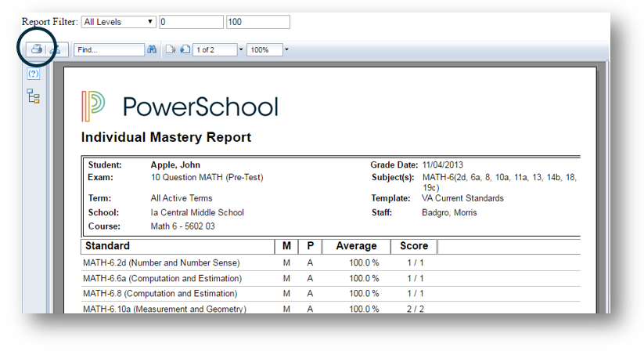
Task: Click the Report Filter: label
Action: [50, 21]
